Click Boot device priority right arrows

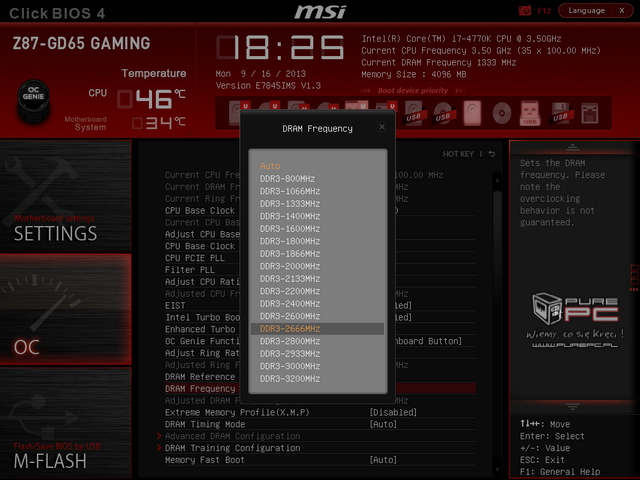pyautogui.click(x=460, y=91)
